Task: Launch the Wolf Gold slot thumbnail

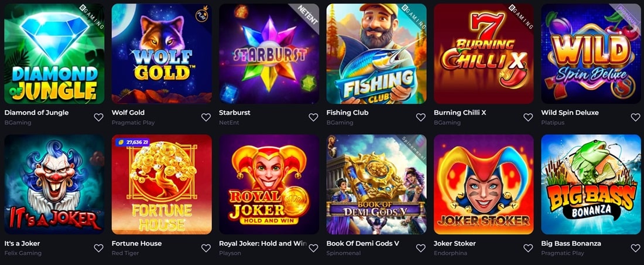Action: tap(162, 54)
